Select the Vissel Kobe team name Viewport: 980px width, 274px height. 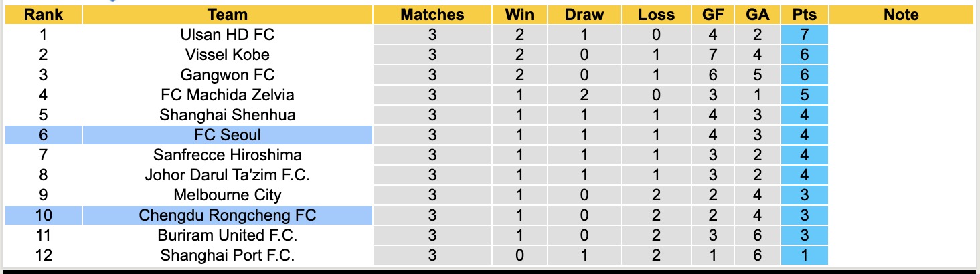(227, 55)
